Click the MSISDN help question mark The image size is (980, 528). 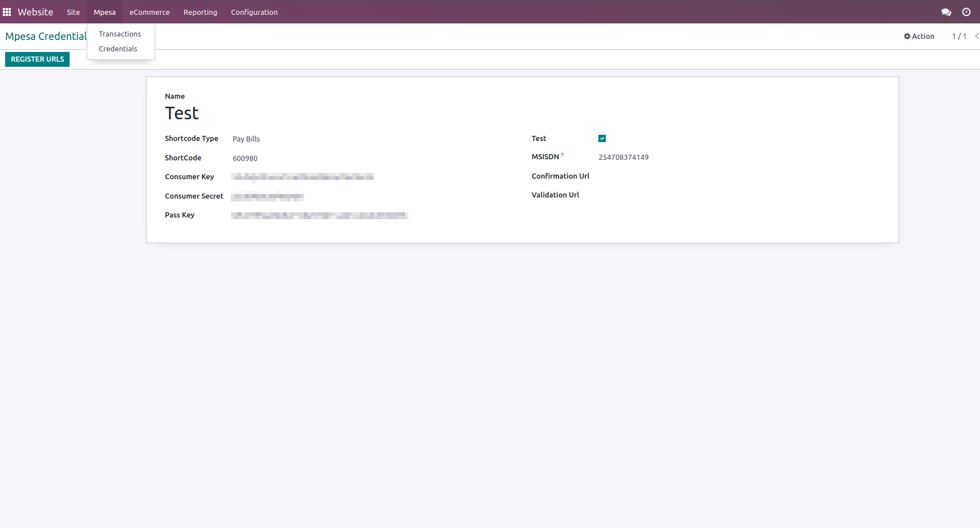pyautogui.click(x=562, y=155)
